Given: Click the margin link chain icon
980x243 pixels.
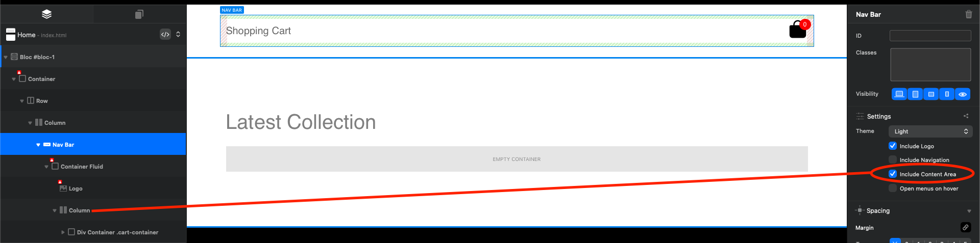Looking at the screenshot, I should (965, 227).
